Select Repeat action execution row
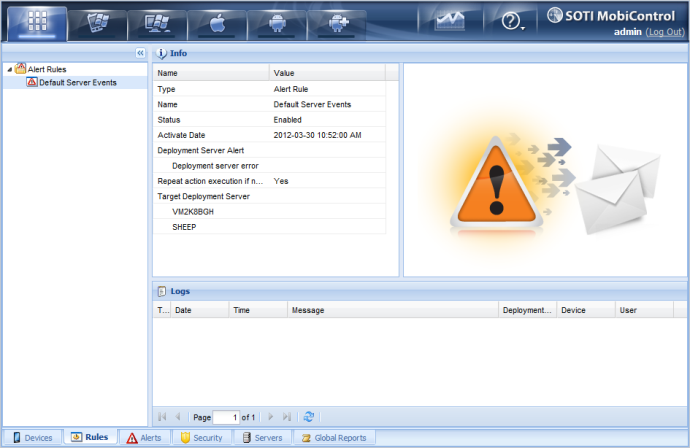This screenshot has width=690, height=448. pos(269,181)
